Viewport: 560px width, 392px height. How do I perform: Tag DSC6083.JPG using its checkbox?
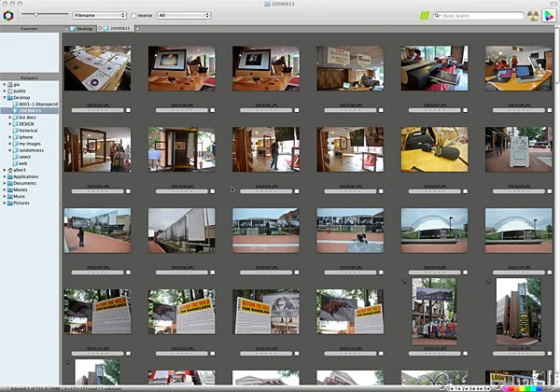coord(128,110)
